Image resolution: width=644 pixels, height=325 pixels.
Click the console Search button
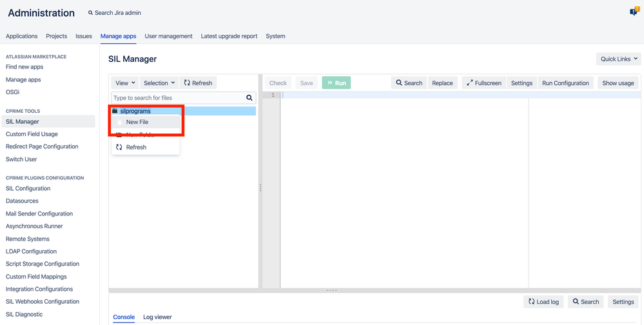point(586,302)
